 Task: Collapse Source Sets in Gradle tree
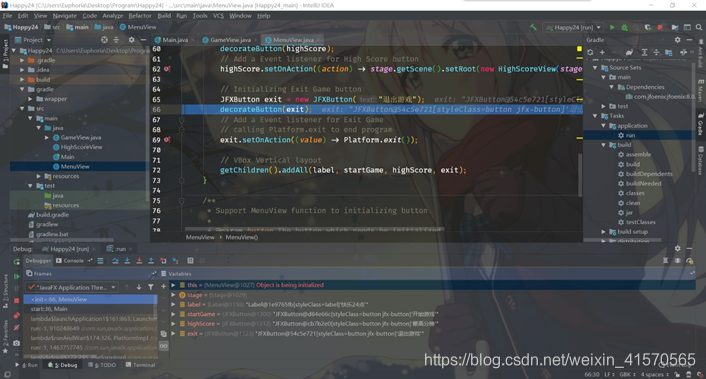point(595,68)
